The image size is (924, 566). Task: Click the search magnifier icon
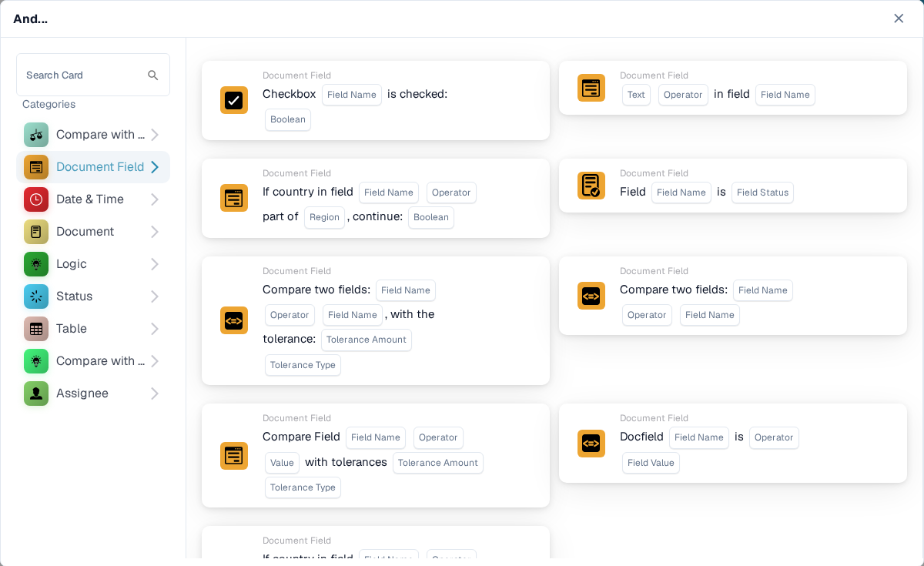click(153, 75)
